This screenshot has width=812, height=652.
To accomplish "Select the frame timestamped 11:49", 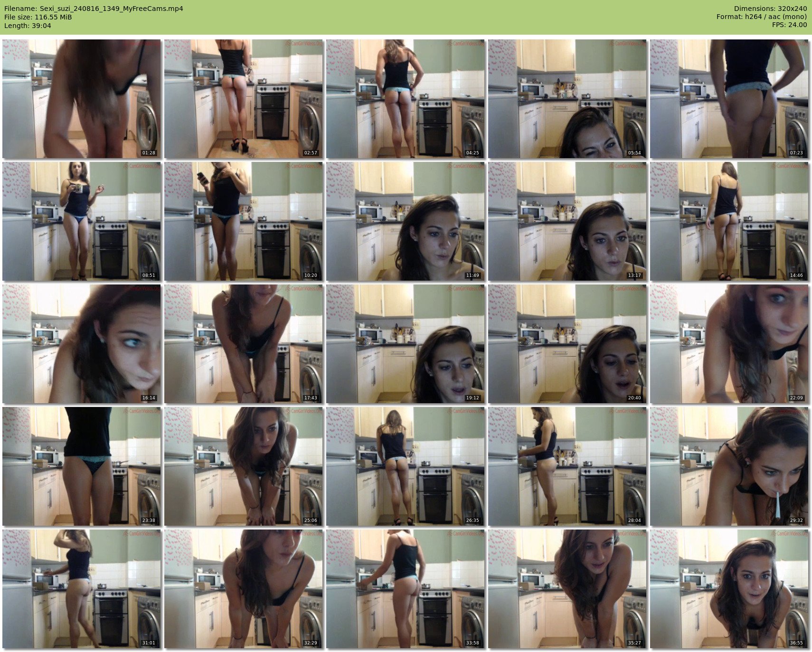I will coord(406,221).
